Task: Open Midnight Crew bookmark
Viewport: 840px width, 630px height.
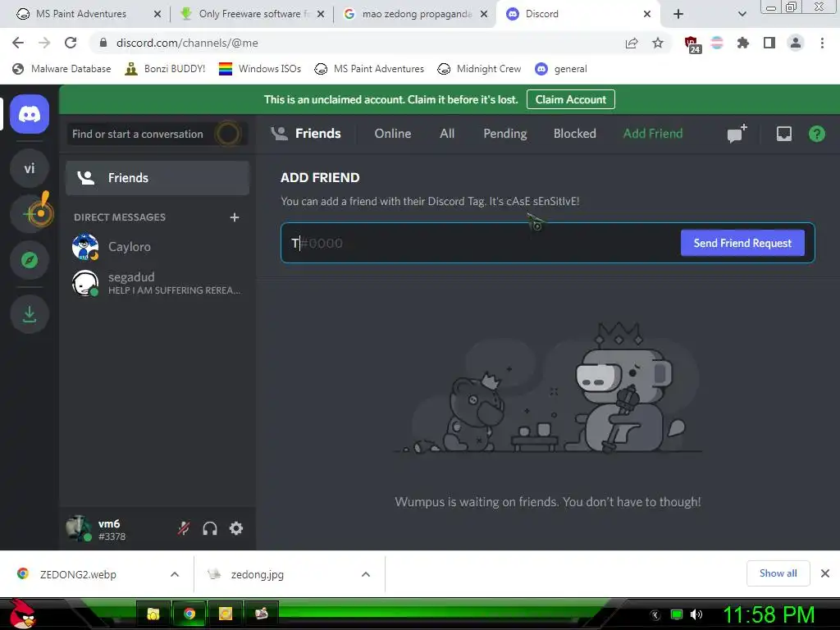Action: (x=479, y=69)
